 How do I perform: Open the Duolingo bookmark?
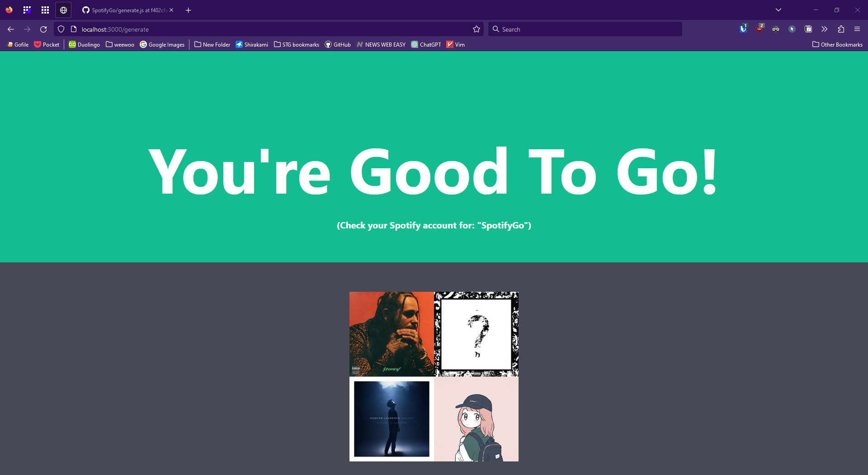pos(84,45)
